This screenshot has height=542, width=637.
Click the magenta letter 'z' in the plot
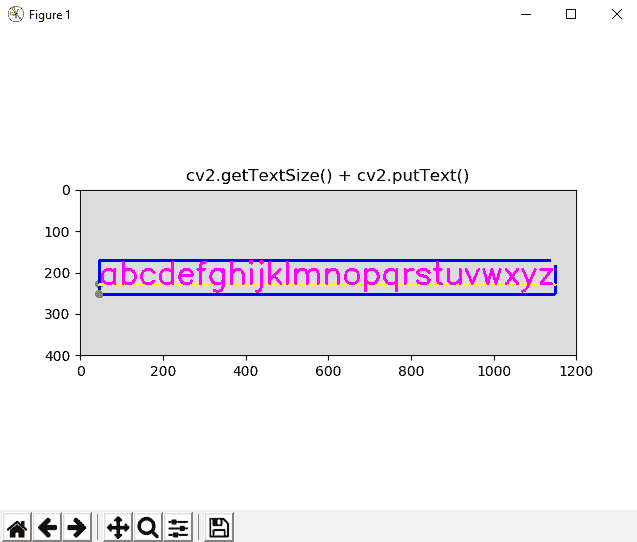pos(545,277)
